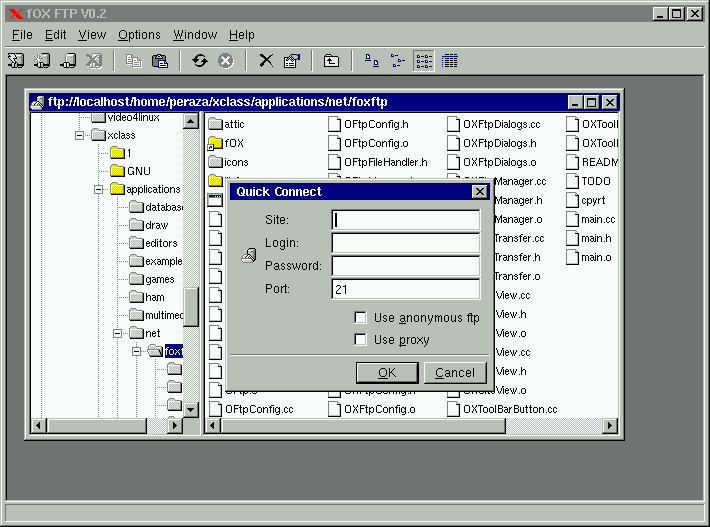Select the OFtpConfig.cc file
710x527 pixels.
[x=251, y=409]
